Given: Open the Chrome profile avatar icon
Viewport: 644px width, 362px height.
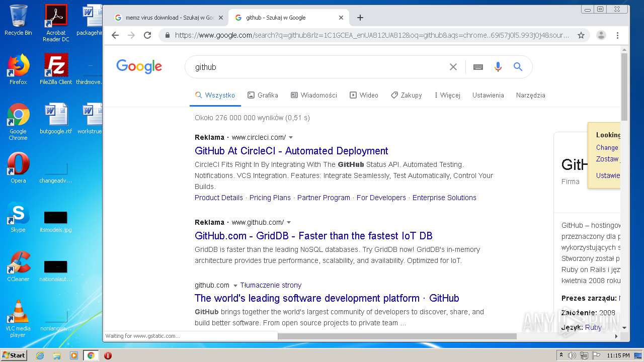Looking at the screenshot, I should coord(601,35).
